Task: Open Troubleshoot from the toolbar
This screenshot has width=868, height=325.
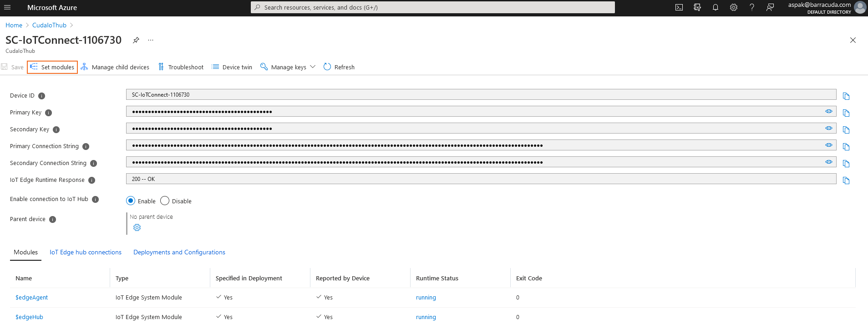Action: [x=181, y=67]
